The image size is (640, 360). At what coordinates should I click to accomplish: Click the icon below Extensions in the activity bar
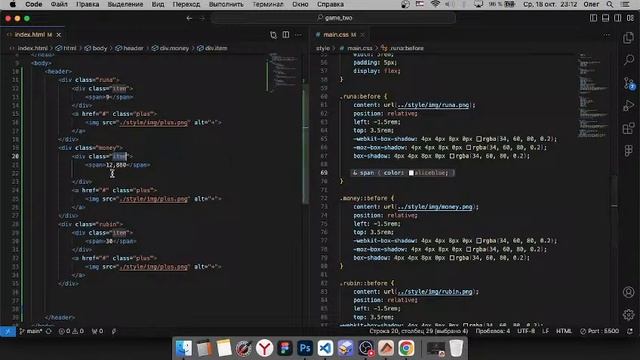[x=629, y=151]
